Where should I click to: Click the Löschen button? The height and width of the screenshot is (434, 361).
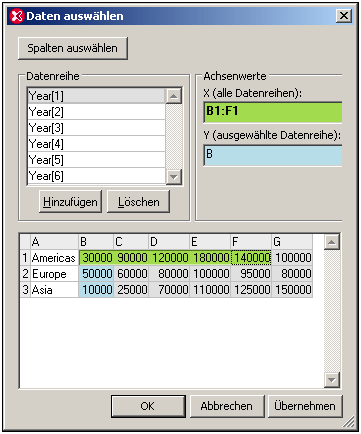point(138,202)
